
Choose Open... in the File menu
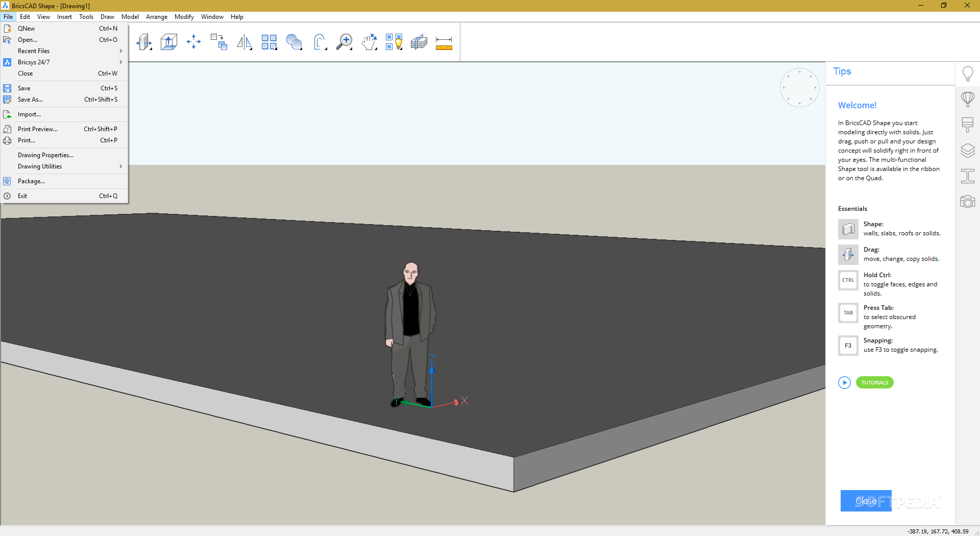pos(64,40)
